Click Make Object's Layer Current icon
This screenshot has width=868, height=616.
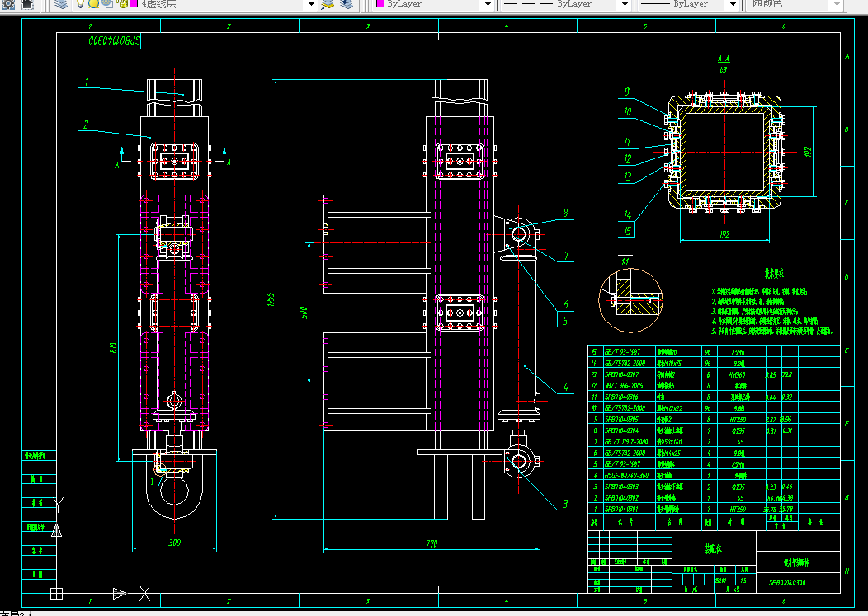(328, 4)
